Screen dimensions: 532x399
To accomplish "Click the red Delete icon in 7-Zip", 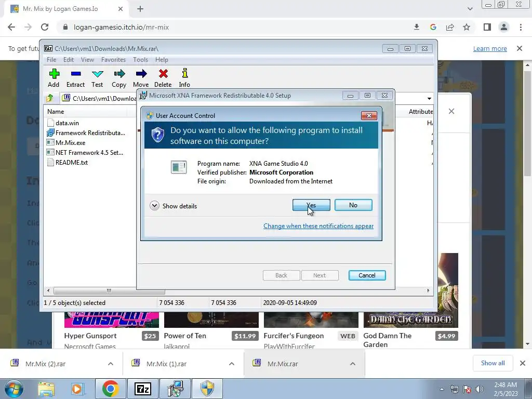I will [x=163, y=74].
